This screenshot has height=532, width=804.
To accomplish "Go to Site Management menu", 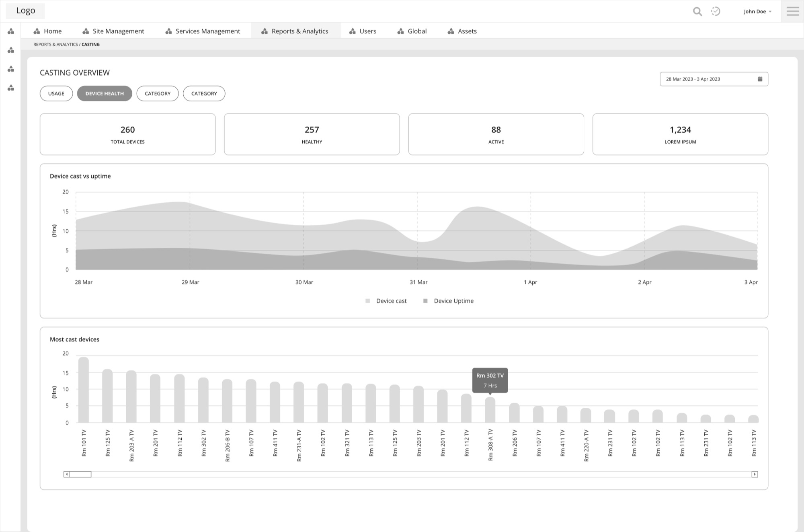I will tap(113, 31).
